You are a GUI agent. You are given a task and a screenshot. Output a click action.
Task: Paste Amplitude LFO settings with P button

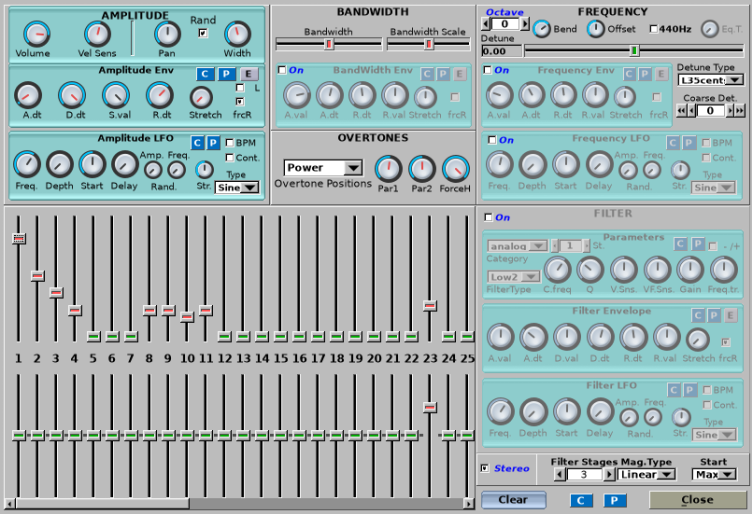tap(213, 143)
